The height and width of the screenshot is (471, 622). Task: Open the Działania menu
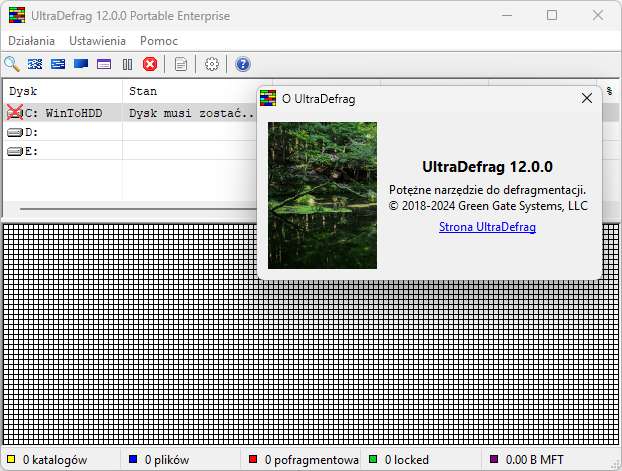click(x=31, y=41)
